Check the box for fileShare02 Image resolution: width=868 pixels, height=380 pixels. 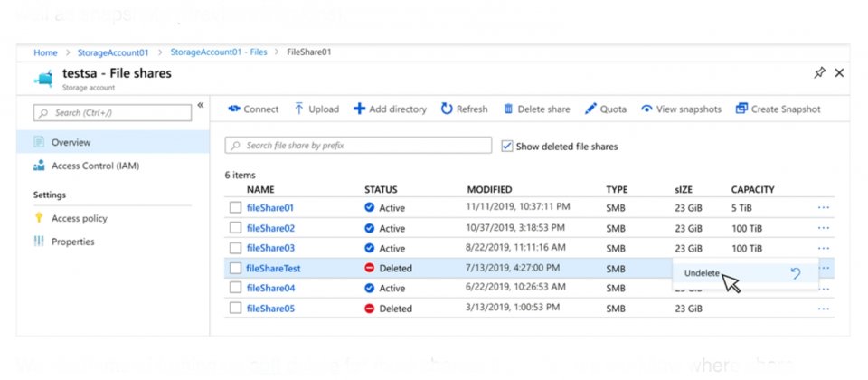pyautogui.click(x=235, y=228)
